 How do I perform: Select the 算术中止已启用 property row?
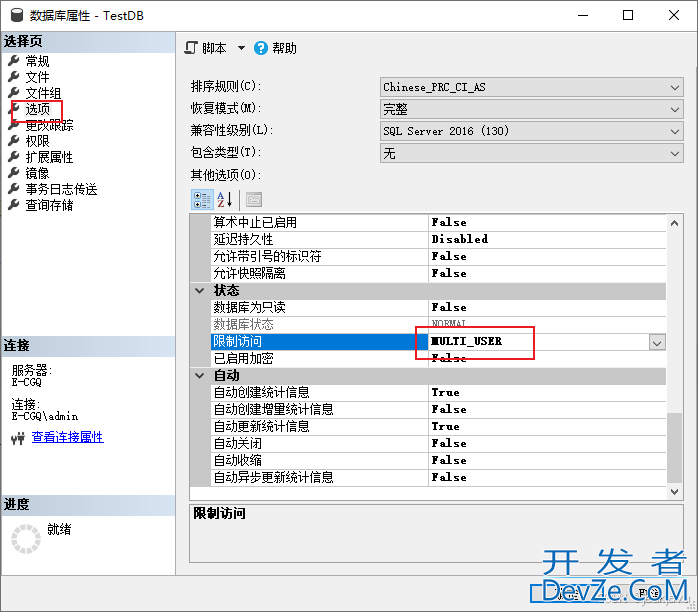pyautogui.click(x=438, y=223)
